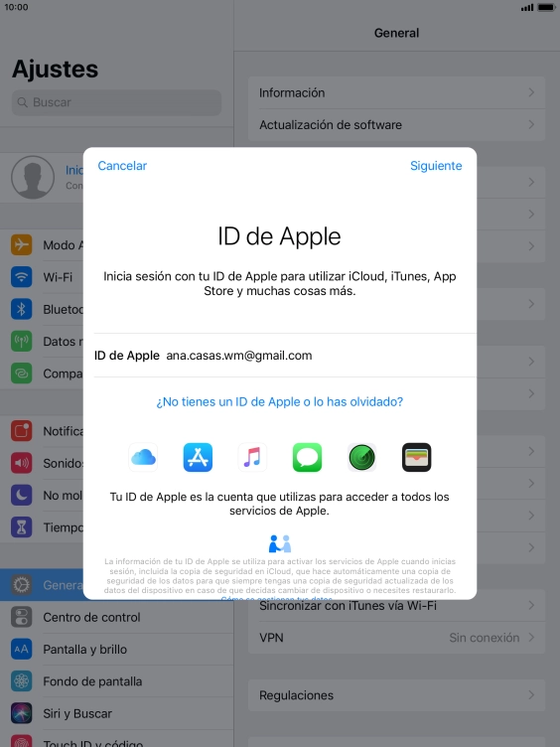Image resolution: width=560 pixels, height=747 pixels.
Task: Tap the Wi-Fi settings icon
Action: [x=22, y=277]
